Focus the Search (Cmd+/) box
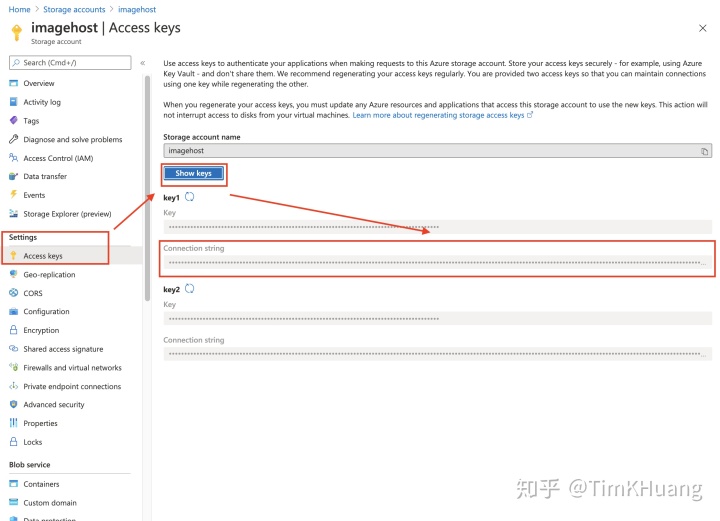The height and width of the screenshot is (521, 720). [70, 62]
